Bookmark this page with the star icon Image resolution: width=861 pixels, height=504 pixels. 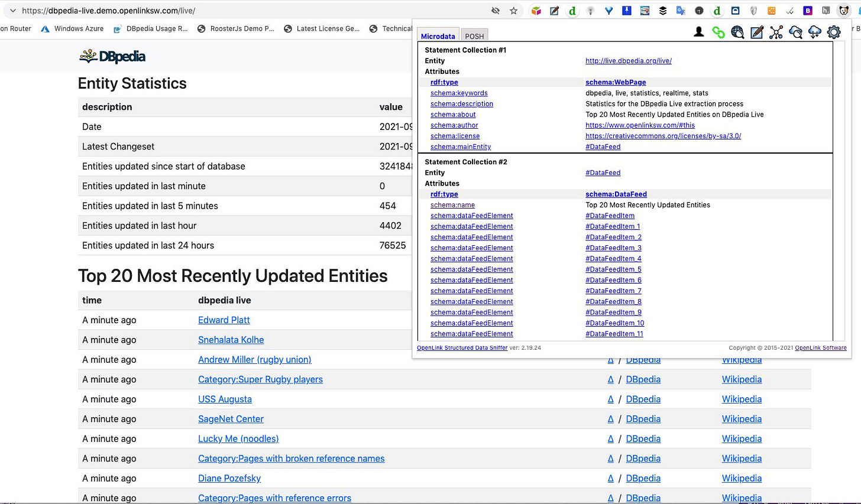(x=513, y=11)
